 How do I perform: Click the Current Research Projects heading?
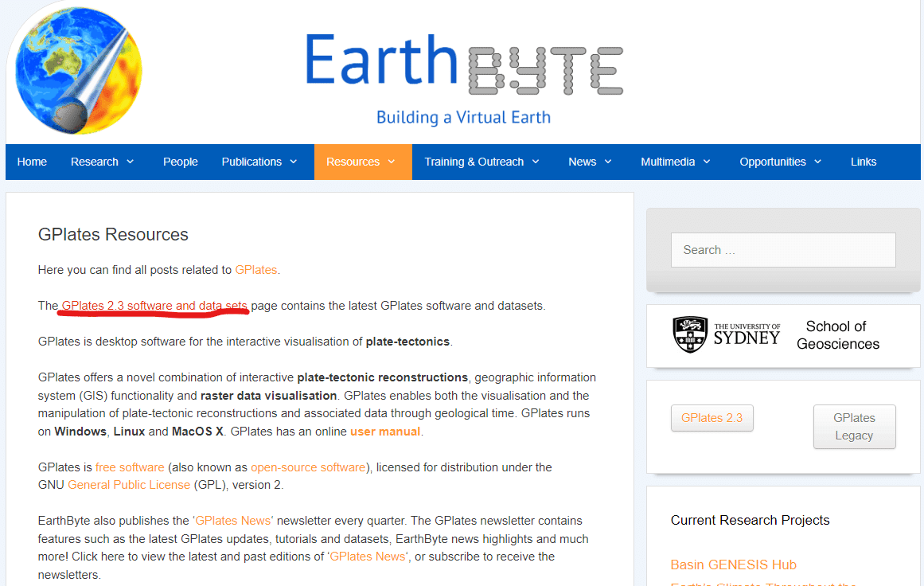coord(751,521)
